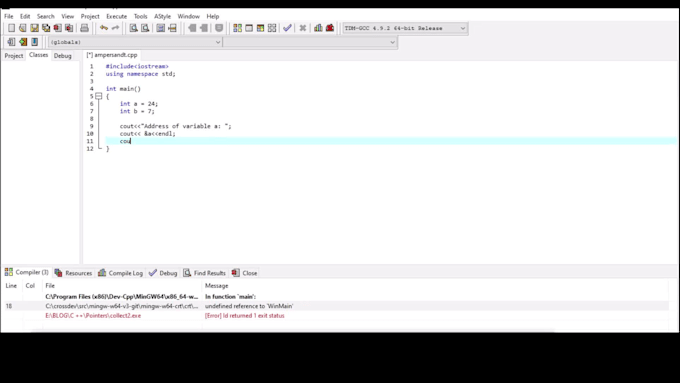
Task: Switch to the Compile Log tab
Action: coord(121,273)
